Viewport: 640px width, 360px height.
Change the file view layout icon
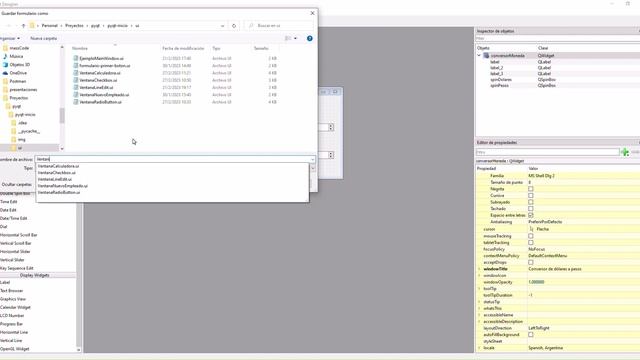(288, 38)
